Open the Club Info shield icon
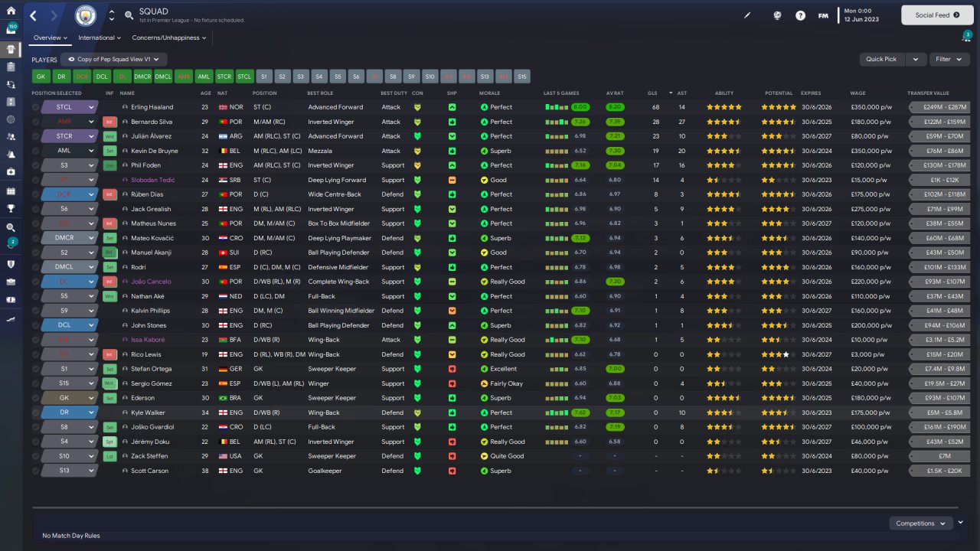The width and height of the screenshot is (980, 551). pyautogui.click(x=11, y=264)
